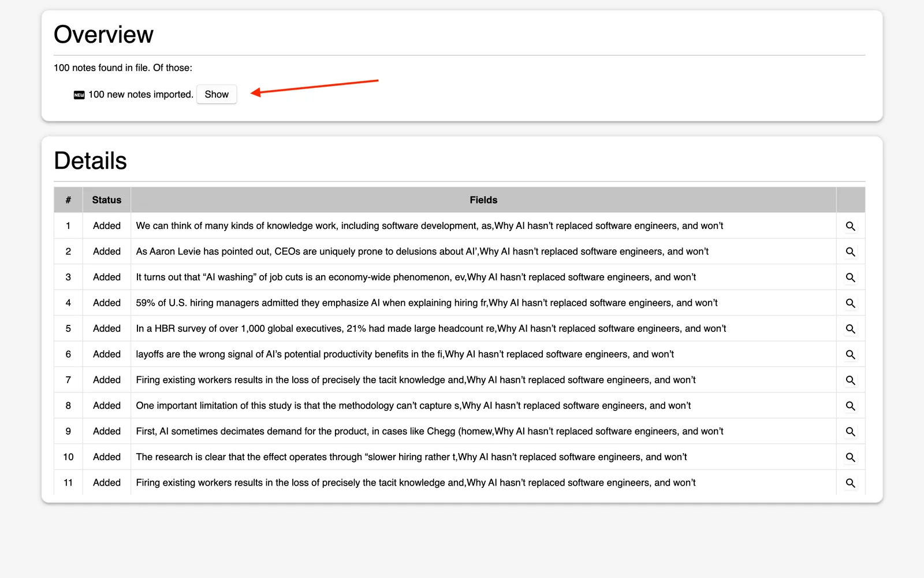
Task: Open magnifier for row 6 layoffs note
Action: coord(850,354)
